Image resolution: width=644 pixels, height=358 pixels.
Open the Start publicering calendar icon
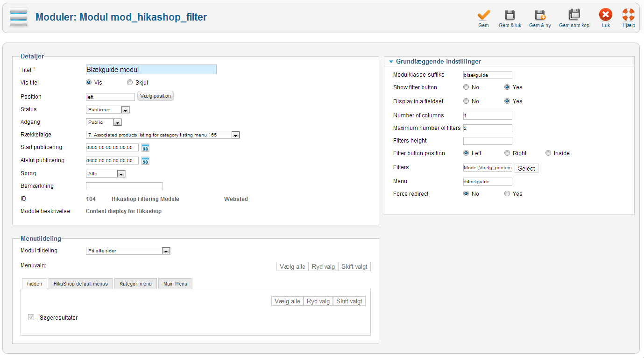click(x=145, y=148)
